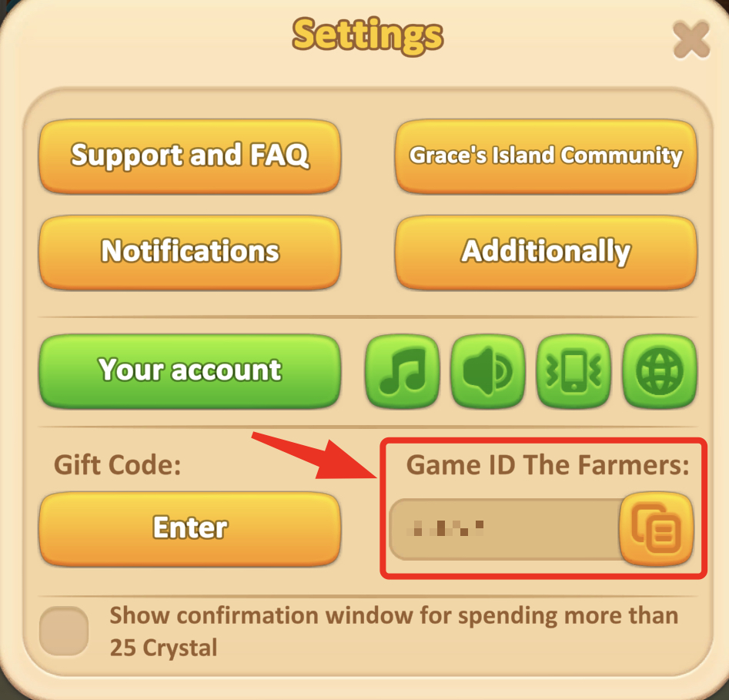This screenshot has width=729, height=700.
Task: Toggle the music note button
Action: pyautogui.click(x=402, y=371)
